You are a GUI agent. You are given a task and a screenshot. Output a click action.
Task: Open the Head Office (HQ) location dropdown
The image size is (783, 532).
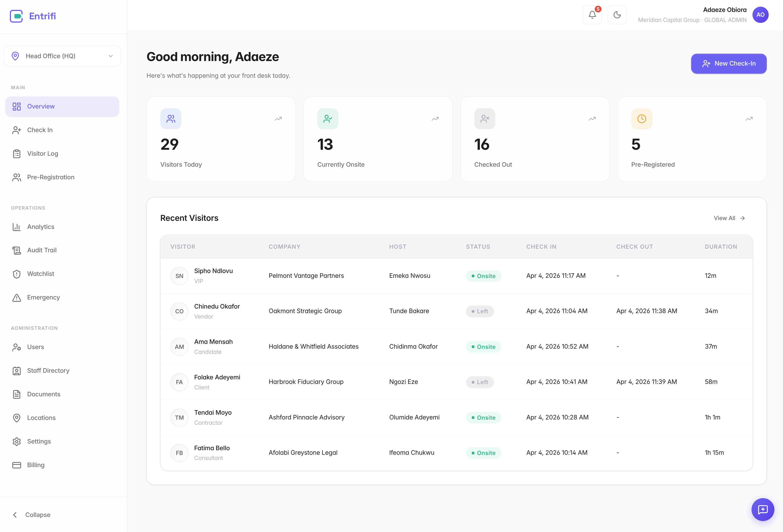[62, 56]
